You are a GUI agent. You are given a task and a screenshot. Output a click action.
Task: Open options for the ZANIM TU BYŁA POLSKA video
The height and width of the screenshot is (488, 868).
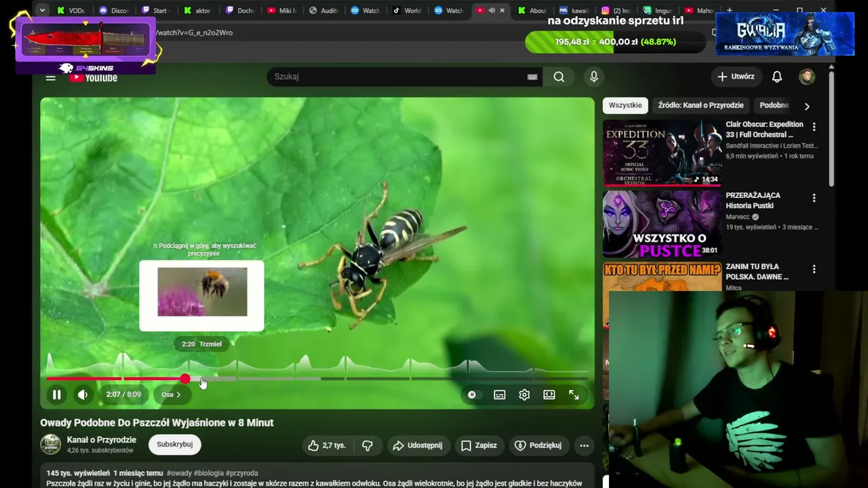[x=814, y=269]
